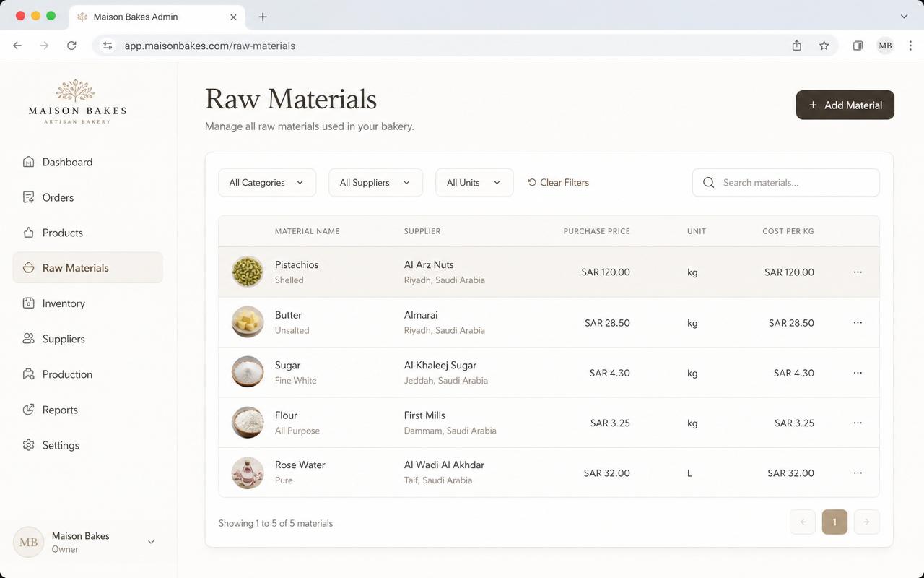
Task: Reload the page with refresh icon
Action: [x=71, y=46]
